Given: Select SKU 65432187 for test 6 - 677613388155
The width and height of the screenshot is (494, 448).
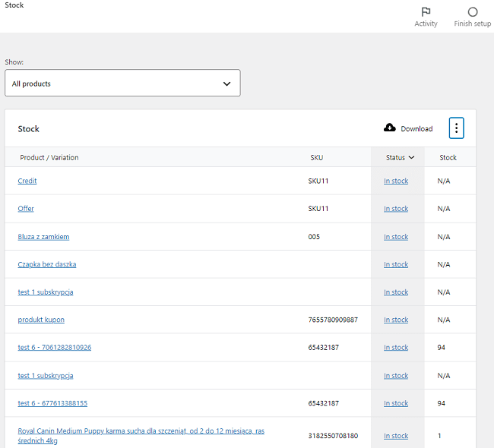Looking at the screenshot, I should tap(324, 403).
